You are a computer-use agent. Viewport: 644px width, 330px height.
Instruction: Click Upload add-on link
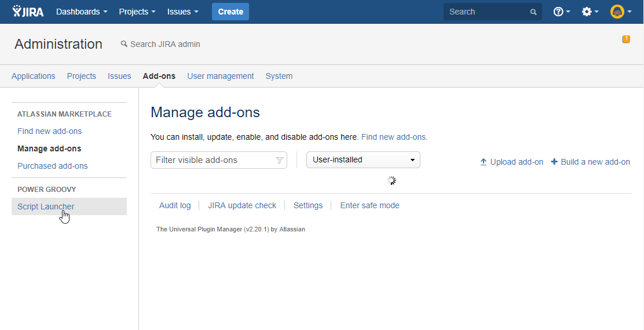click(x=512, y=162)
